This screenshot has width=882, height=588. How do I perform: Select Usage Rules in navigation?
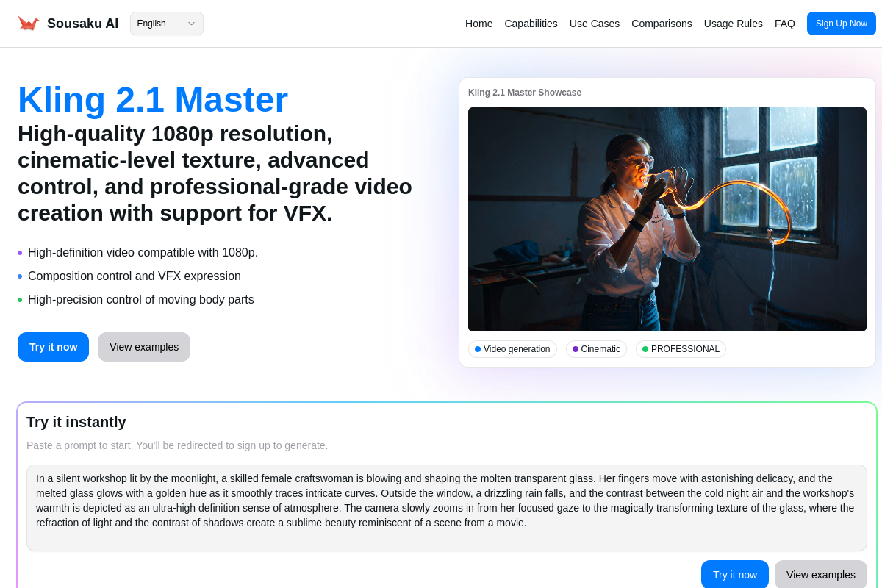coord(733,24)
